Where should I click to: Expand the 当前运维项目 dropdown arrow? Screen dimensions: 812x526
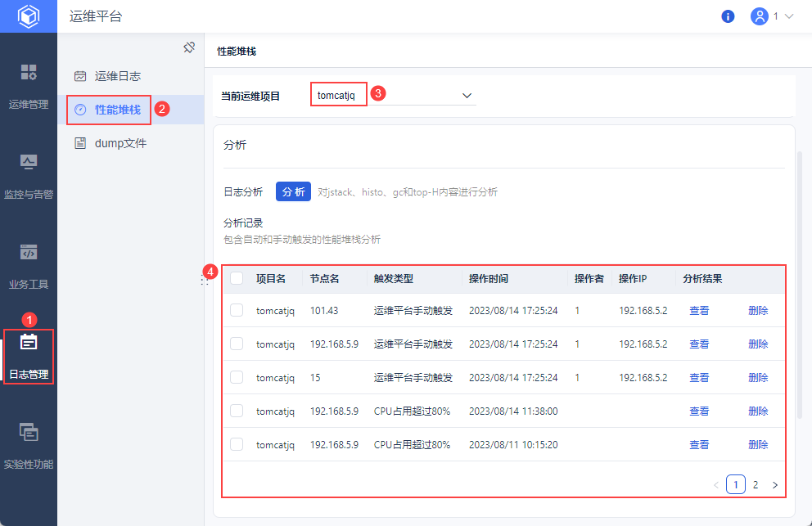467,96
